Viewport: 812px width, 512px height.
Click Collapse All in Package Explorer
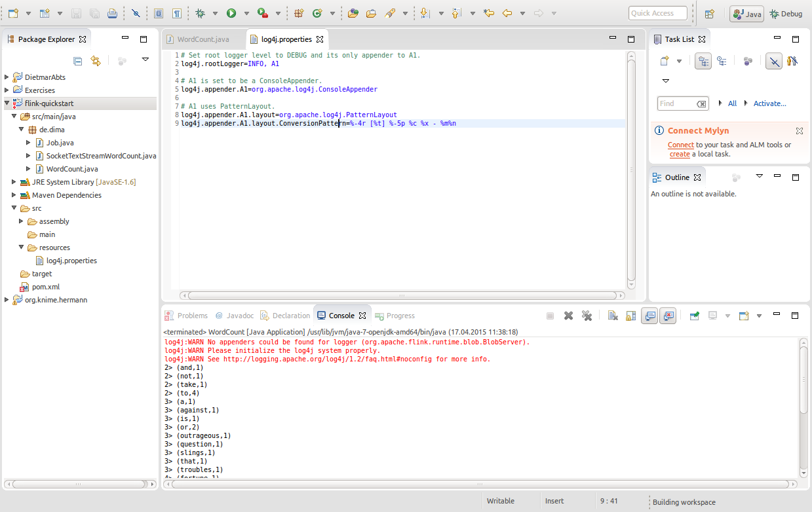pos(78,61)
